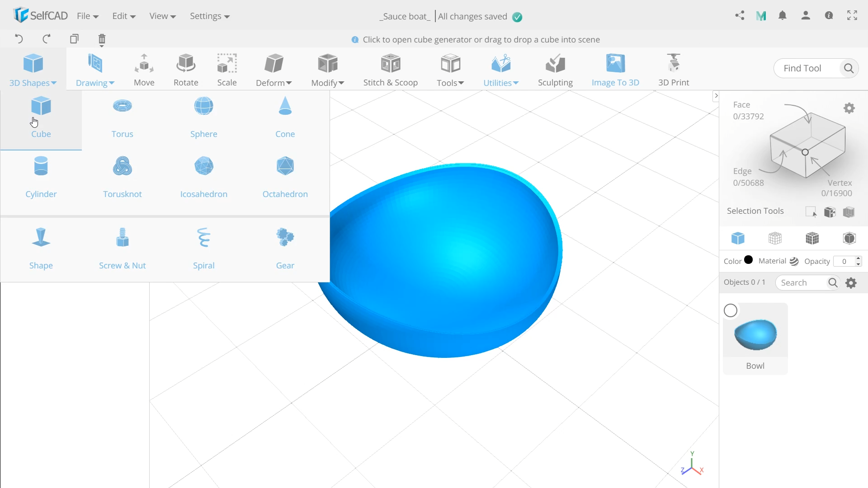868x488 pixels.
Task: Toggle fullscreen mode icon
Action: 852,16
